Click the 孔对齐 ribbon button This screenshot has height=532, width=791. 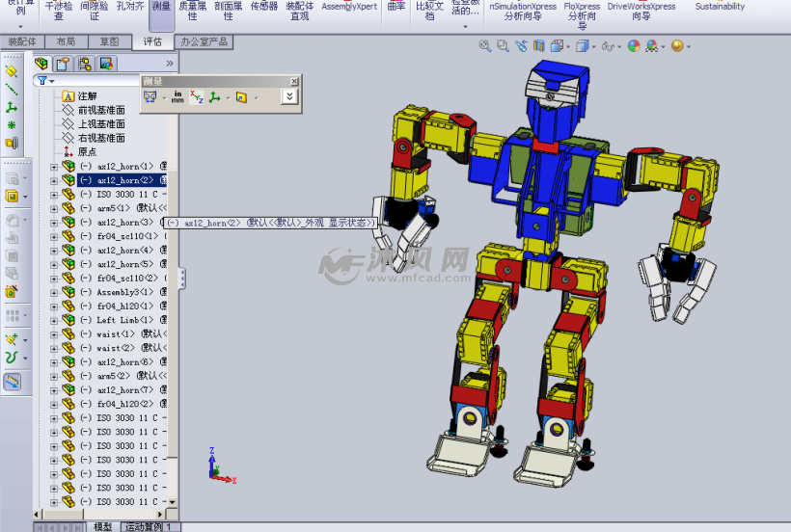click(x=130, y=7)
